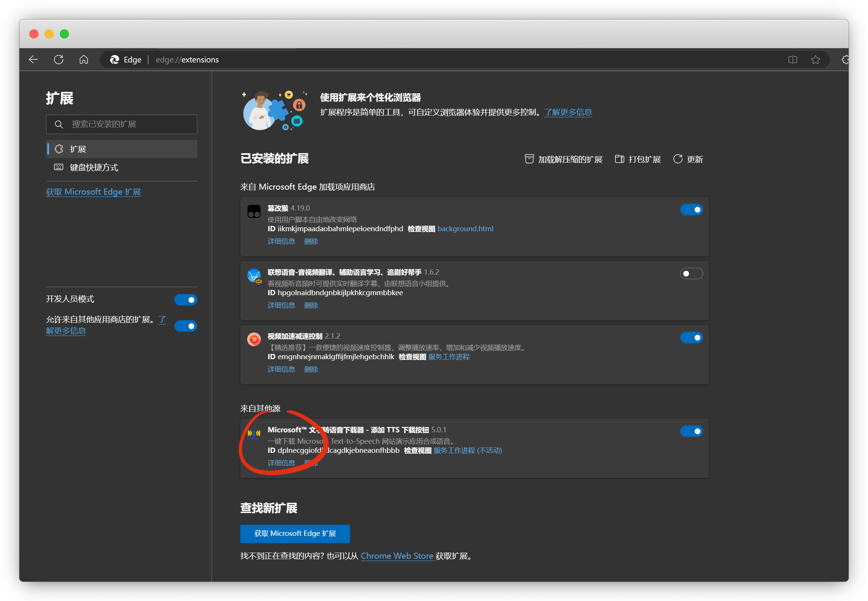The height and width of the screenshot is (601, 868).
Task: Select 键盘快捷方式 in sidebar
Action: coord(94,167)
